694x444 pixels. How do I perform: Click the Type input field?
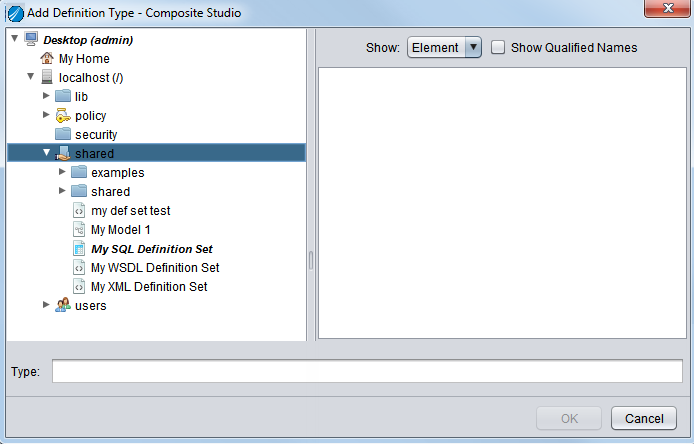367,372
